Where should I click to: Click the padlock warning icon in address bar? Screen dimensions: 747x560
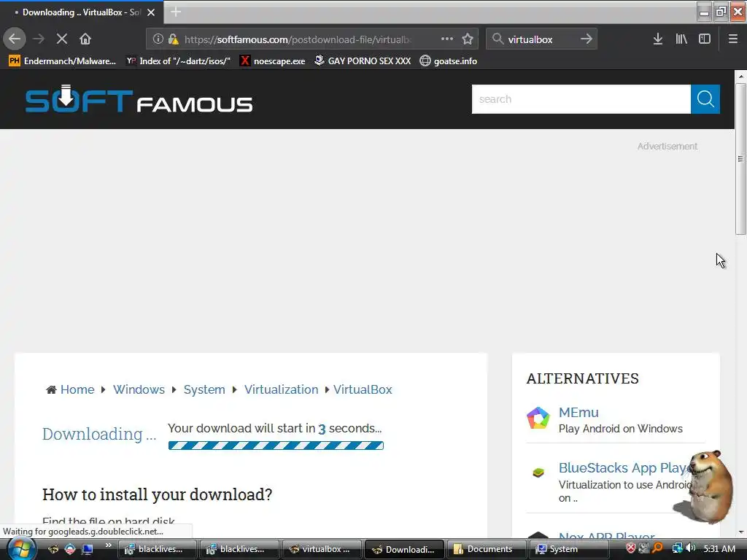174,39
